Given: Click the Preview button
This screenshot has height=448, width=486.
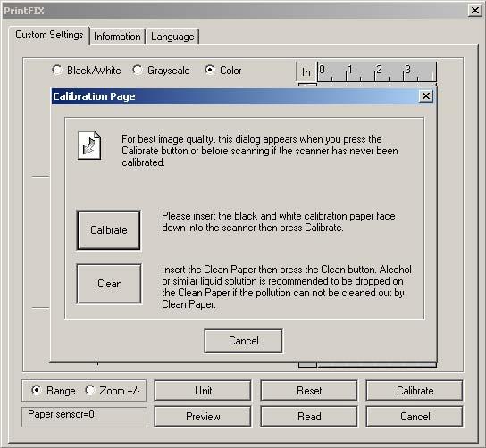Looking at the screenshot, I should pos(203,417).
